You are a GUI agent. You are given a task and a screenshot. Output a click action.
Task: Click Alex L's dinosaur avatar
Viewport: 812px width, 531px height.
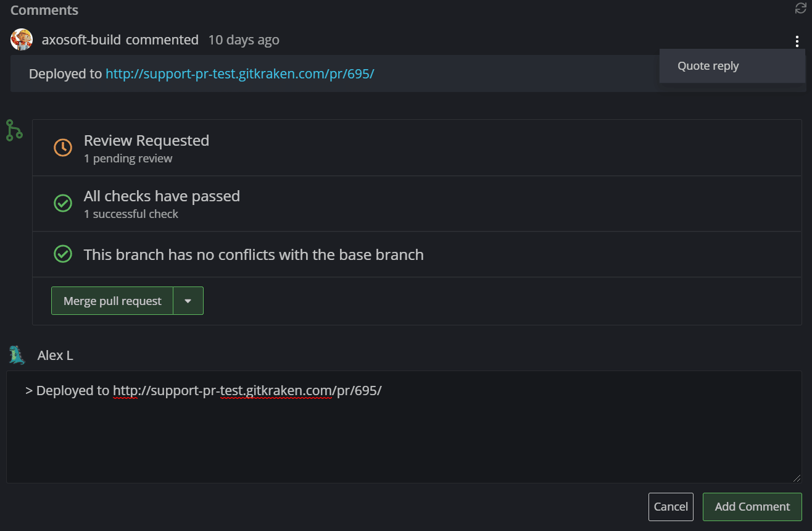tap(16, 354)
